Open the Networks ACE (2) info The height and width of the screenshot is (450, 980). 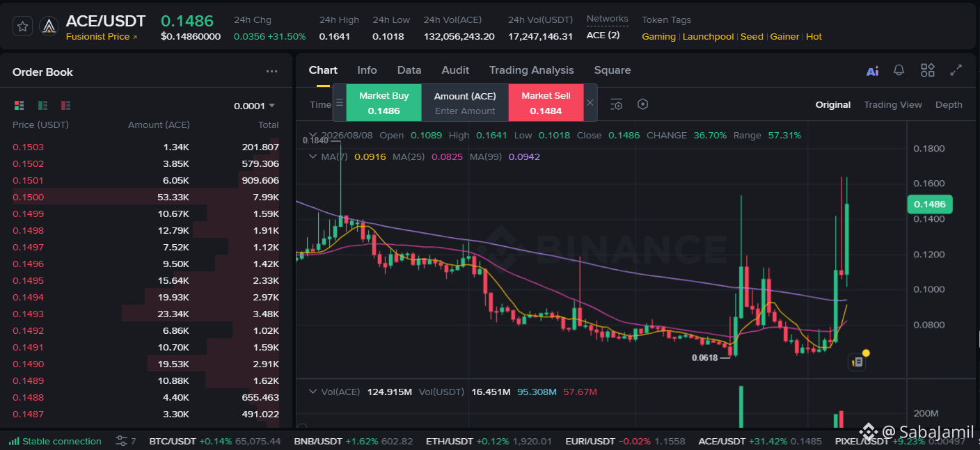(x=603, y=35)
